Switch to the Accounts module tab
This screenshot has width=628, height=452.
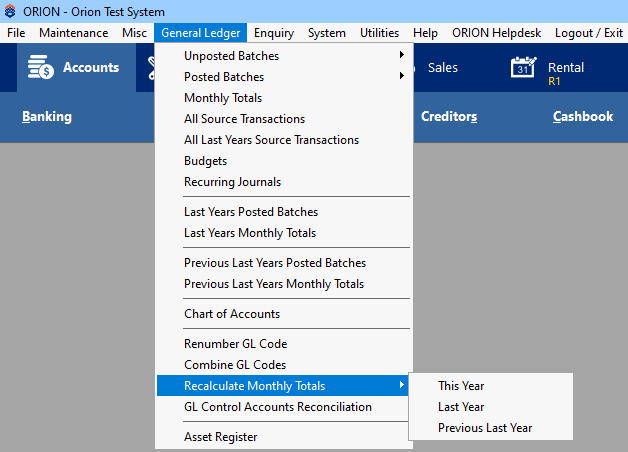point(76,68)
